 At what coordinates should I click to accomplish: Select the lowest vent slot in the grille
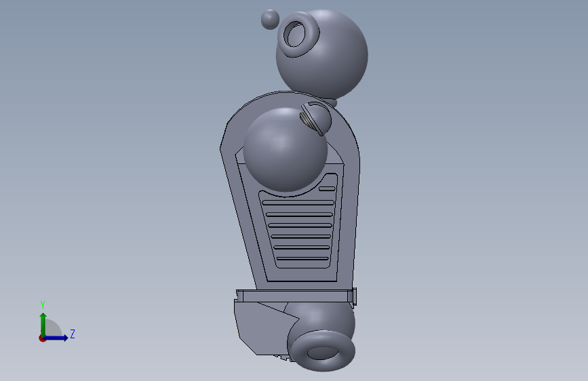(x=302, y=258)
